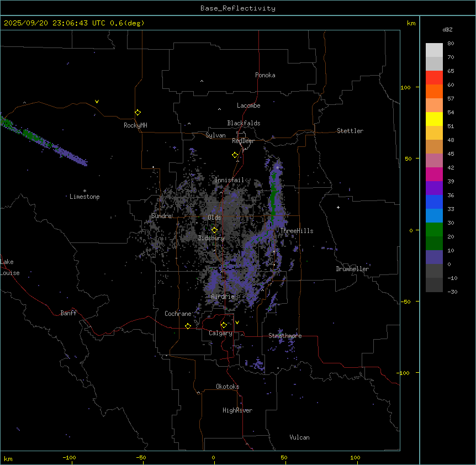Click the Vulcan town label
Image resolution: width=476 pixels, height=465 pixels.
click(x=299, y=437)
